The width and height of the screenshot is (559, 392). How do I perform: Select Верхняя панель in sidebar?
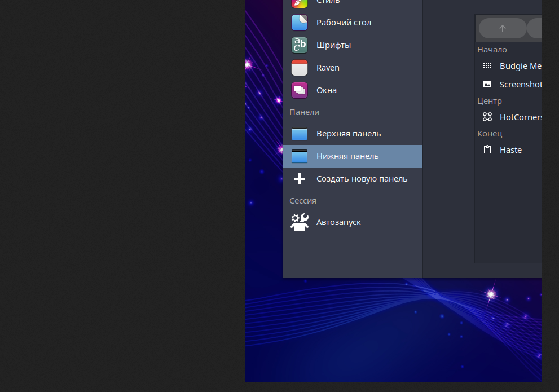[353, 134]
